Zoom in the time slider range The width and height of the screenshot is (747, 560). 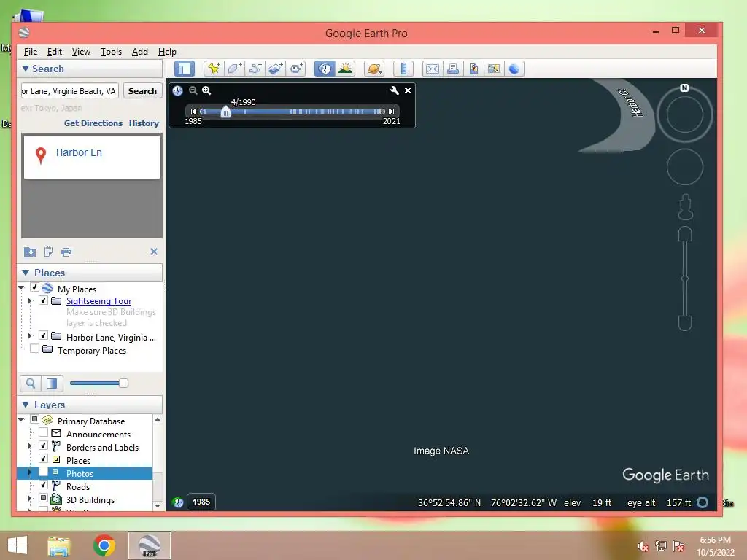(206, 90)
